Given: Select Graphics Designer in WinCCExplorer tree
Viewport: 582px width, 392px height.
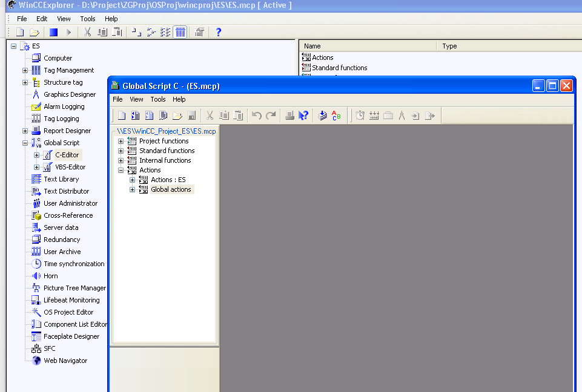Looking at the screenshot, I should click(70, 94).
